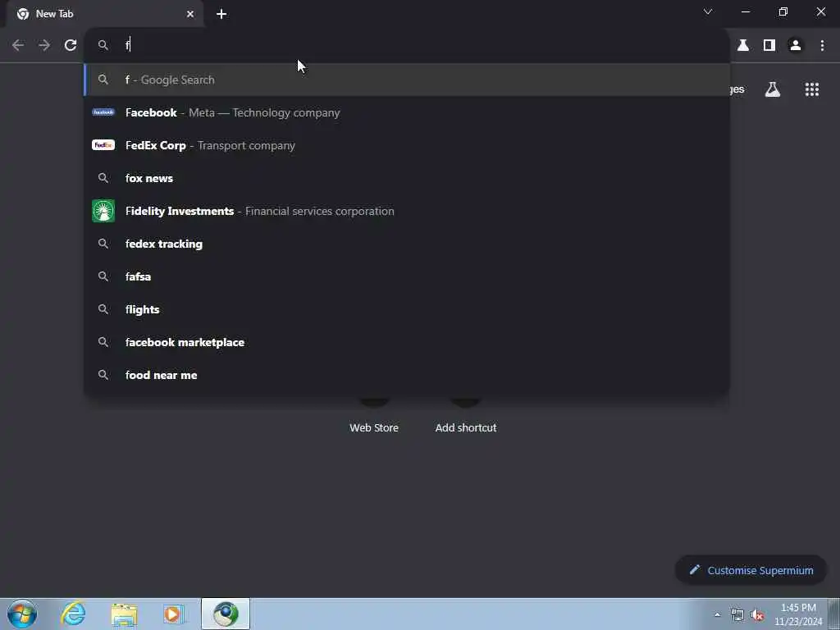Screen dimensions: 840x630
Task: Open the Google apps grid icon
Action: [812, 89]
